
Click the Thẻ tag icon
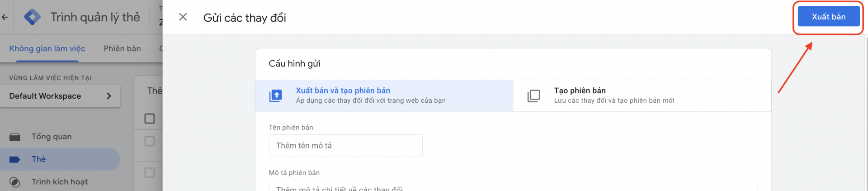15,159
